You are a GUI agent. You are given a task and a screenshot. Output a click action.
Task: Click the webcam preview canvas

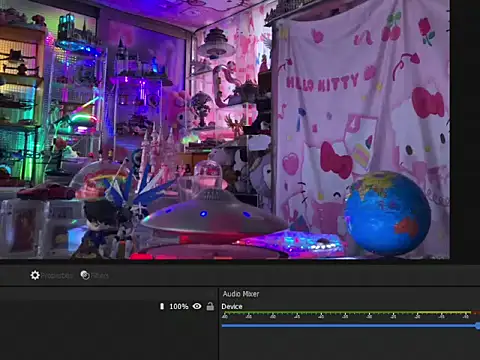[225, 129]
